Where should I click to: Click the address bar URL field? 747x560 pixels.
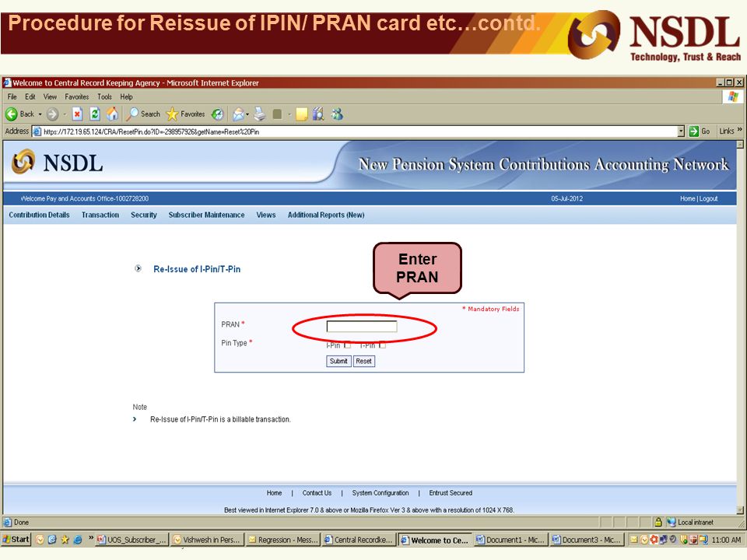(359, 131)
